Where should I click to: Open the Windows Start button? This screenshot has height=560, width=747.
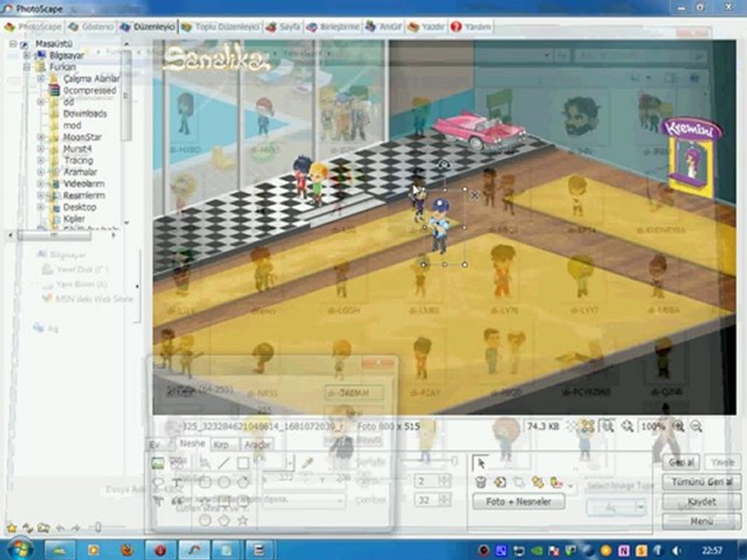[x=19, y=550]
